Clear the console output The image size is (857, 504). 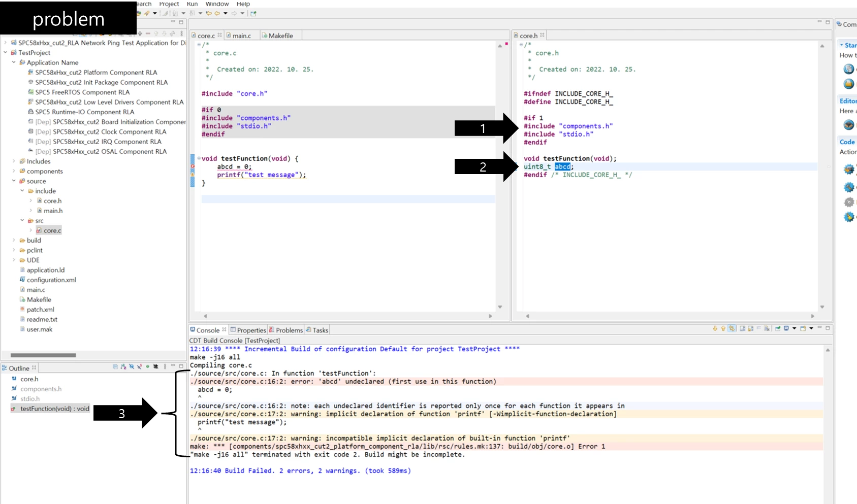(767, 328)
